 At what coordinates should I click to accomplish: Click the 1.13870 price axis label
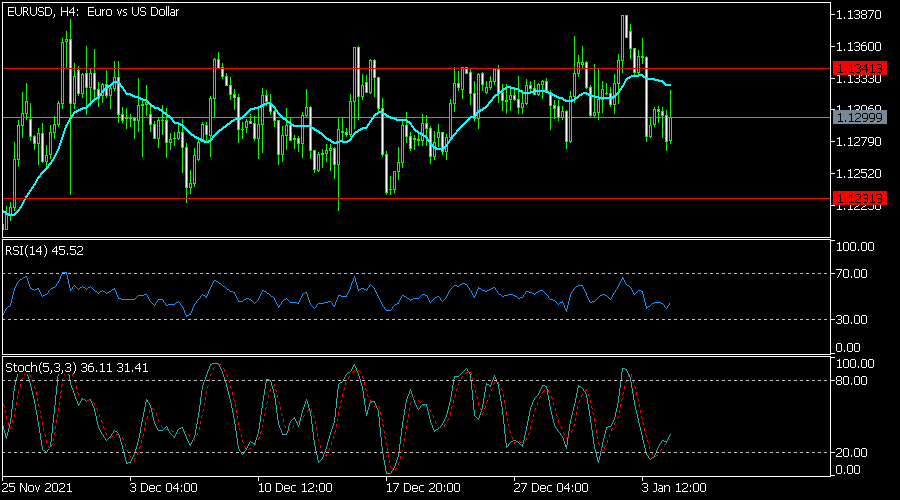[x=856, y=15]
